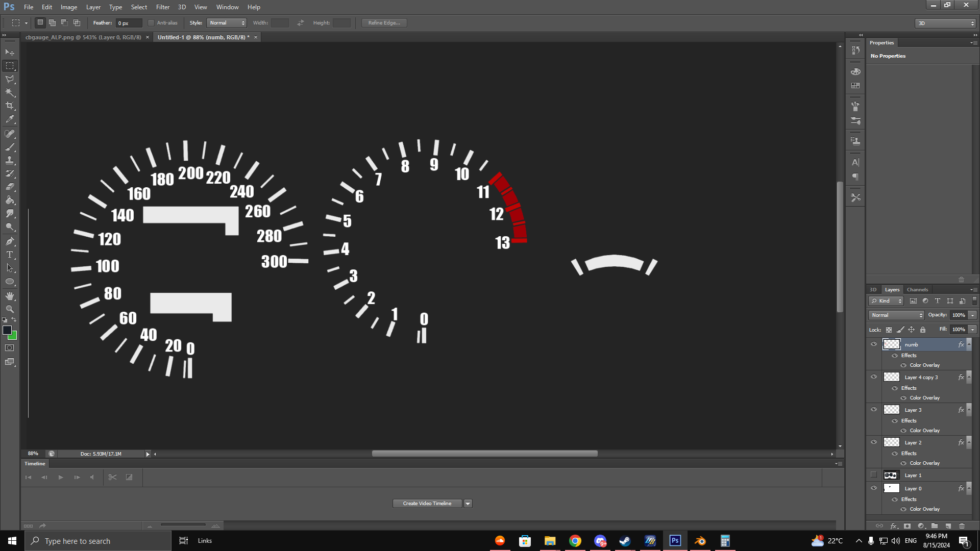Click the foreground color swatch
Screen dimensions: 980x551
(7, 330)
